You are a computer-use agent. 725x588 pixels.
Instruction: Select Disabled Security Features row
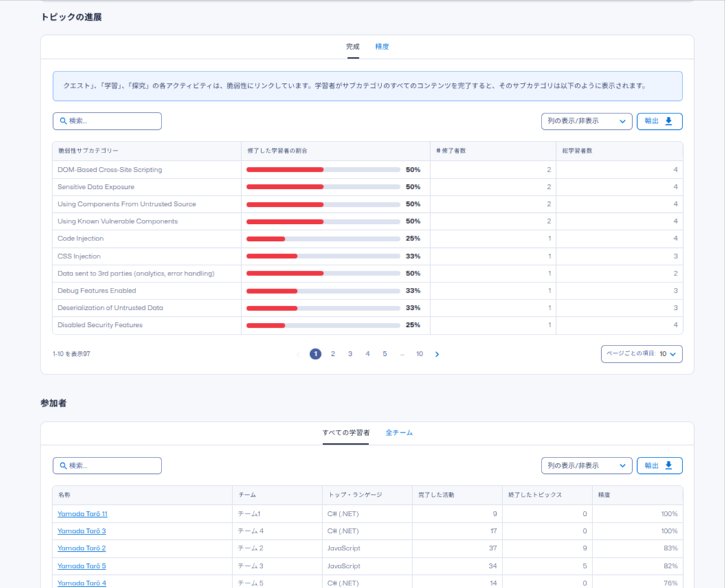pyautogui.click(x=368, y=325)
